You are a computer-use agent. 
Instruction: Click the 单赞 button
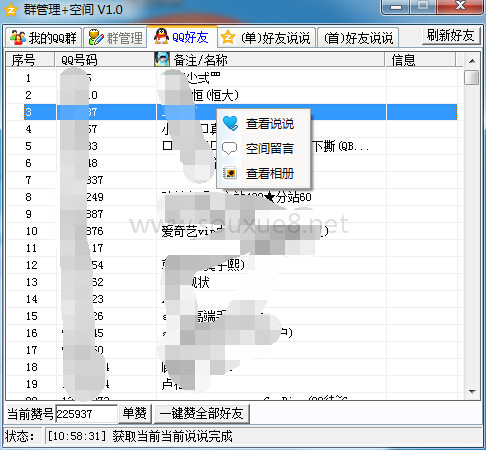pyautogui.click(x=135, y=414)
